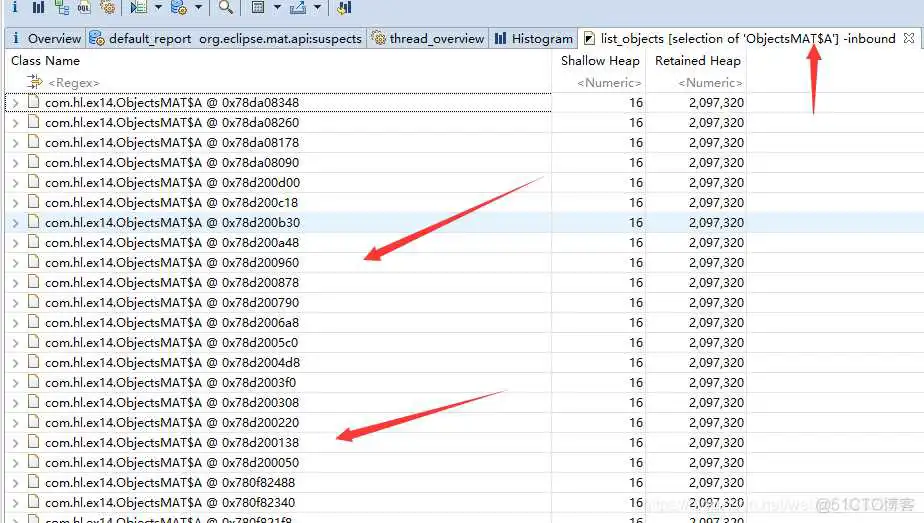Viewport: 924px width, 523px height.
Task: Expand the ObjectsMAT$A @ 0x78d200960 row
Action: pyautogui.click(x=15, y=263)
